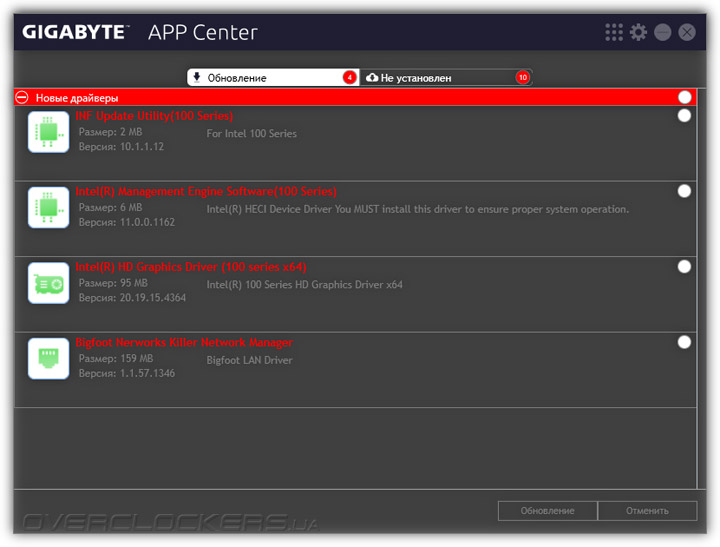Select the Bigfoot Killer Network Manager checkbox
Viewport: 720px width, 547px height.
(684, 342)
